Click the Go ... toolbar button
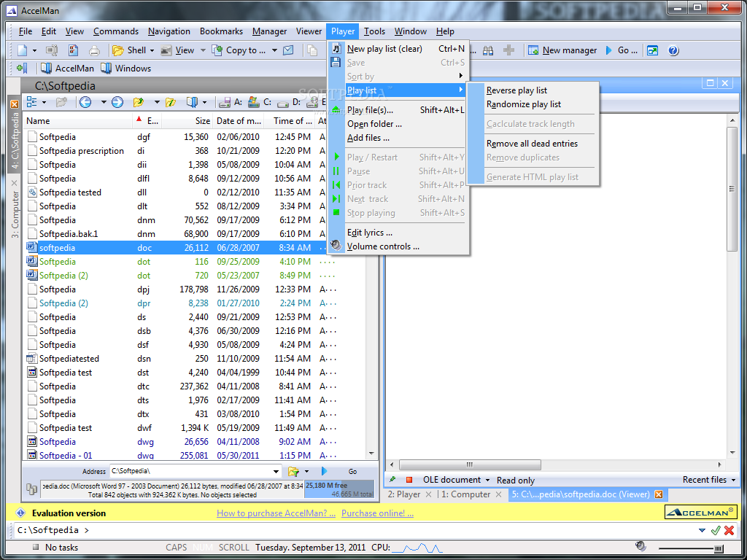This screenshot has height=560, width=747. click(x=622, y=50)
